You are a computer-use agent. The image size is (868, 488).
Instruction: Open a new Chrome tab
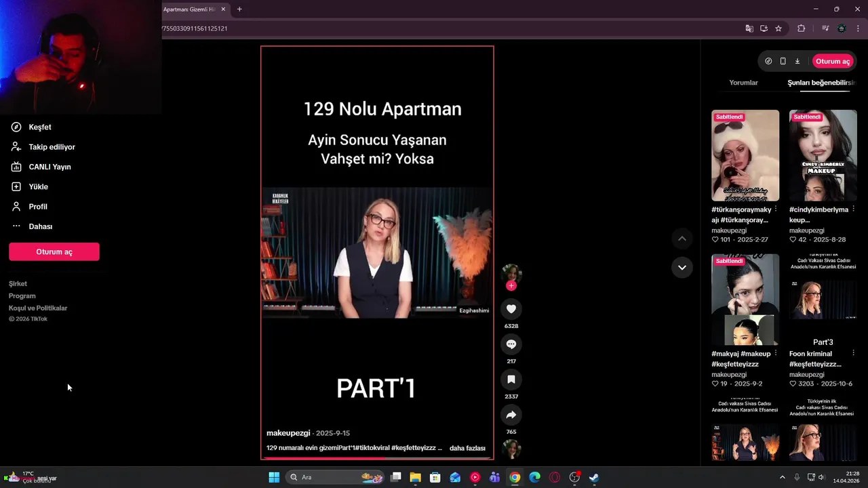coord(239,9)
